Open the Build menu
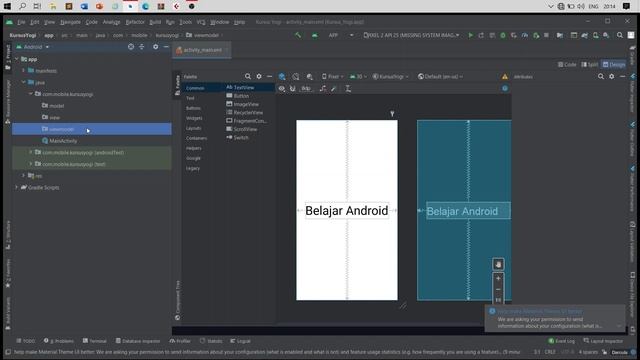640x360 pixels. click(155, 22)
